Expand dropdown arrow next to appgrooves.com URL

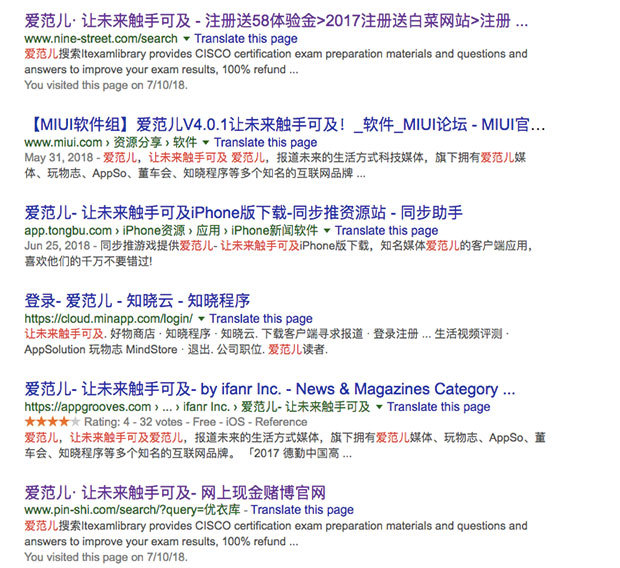(379, 407)
